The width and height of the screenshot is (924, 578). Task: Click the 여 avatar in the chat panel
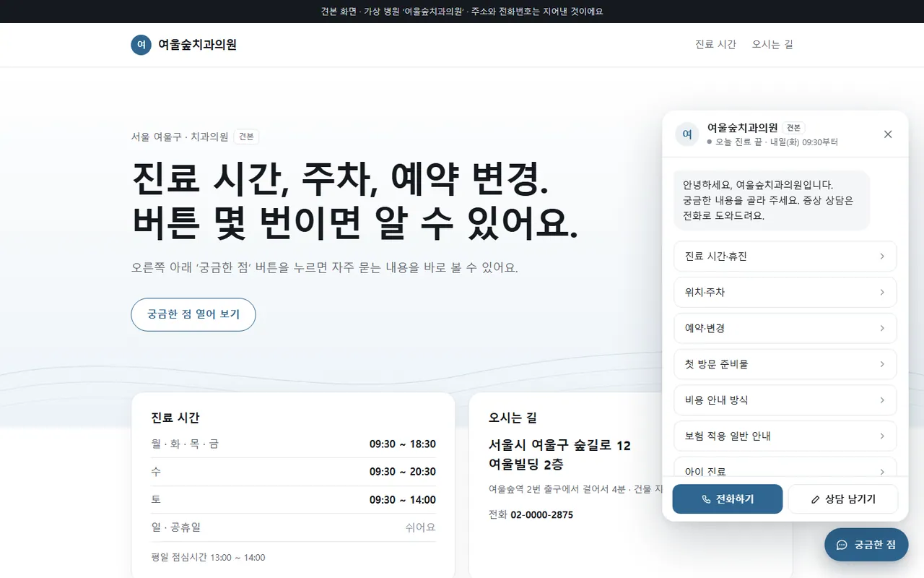[687, 134]
